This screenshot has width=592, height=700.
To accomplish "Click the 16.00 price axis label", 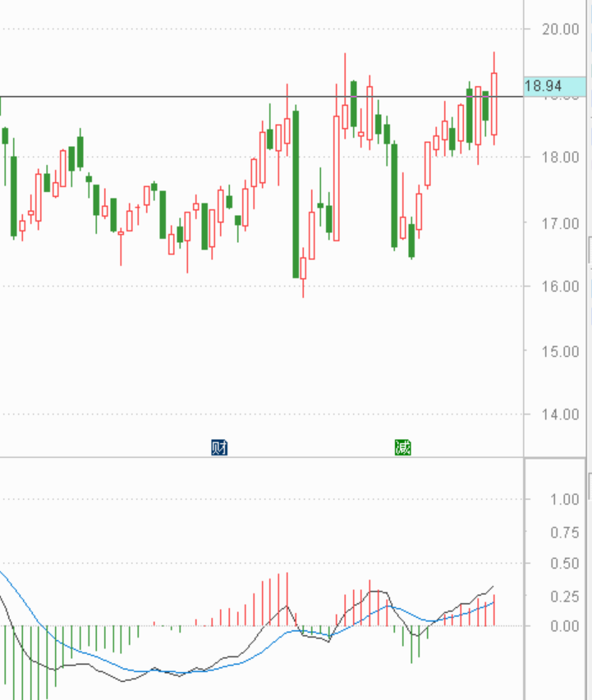I will tap(560, 286).
